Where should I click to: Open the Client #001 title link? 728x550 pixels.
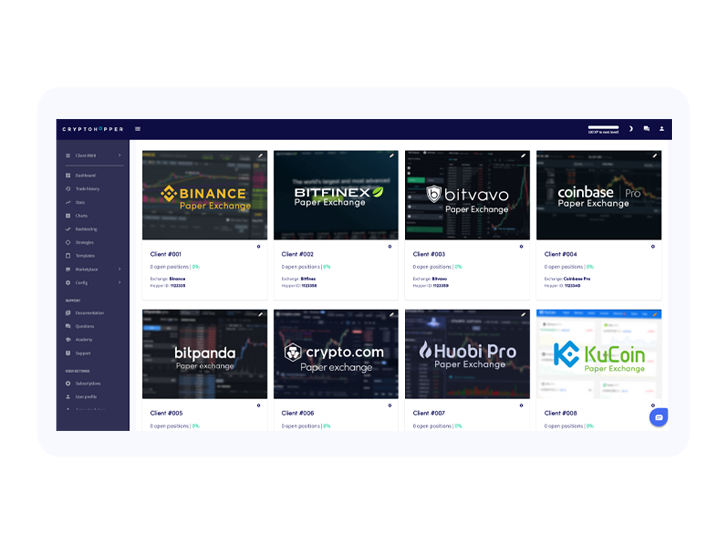coord(166,254)
